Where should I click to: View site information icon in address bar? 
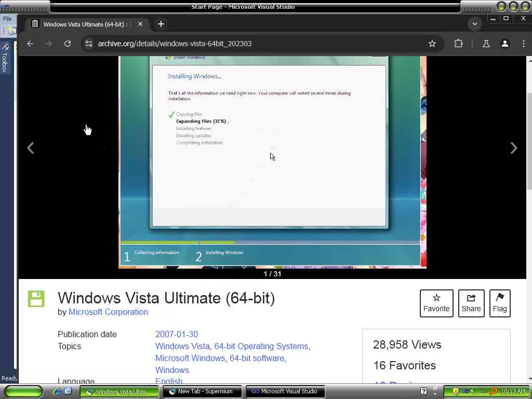[x=89, y=44]
